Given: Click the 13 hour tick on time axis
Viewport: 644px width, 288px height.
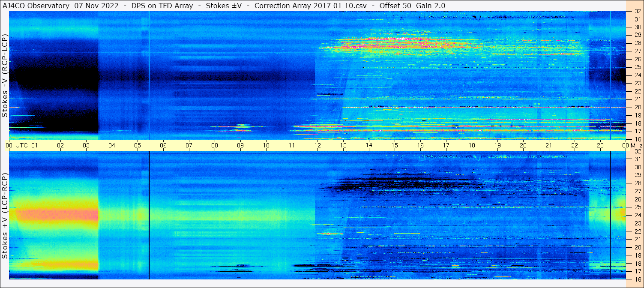Looking at the screenshot, I should tap(343, 145).
